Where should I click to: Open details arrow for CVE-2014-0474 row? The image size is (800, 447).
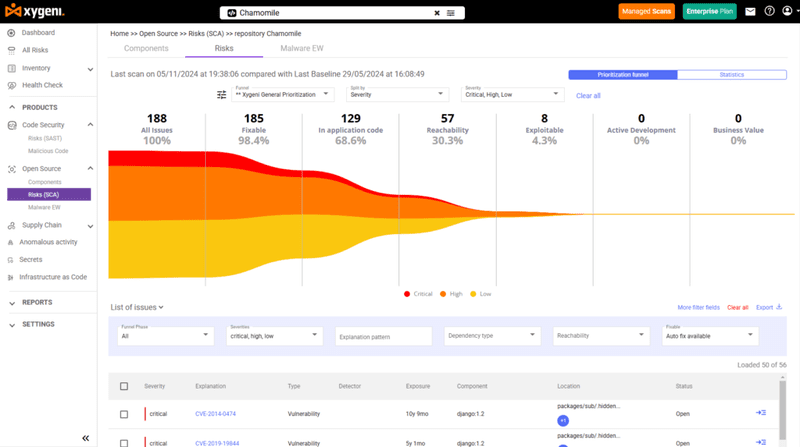pos(762,413)
